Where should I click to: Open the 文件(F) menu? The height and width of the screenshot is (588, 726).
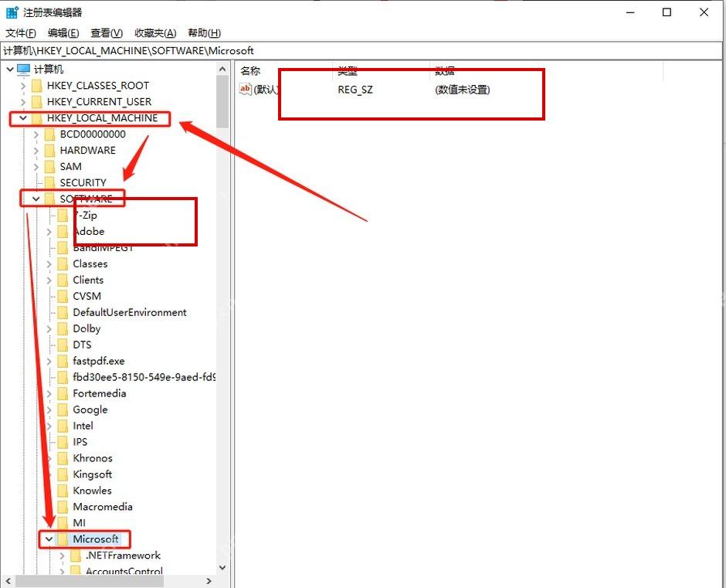tap(21, 33)
